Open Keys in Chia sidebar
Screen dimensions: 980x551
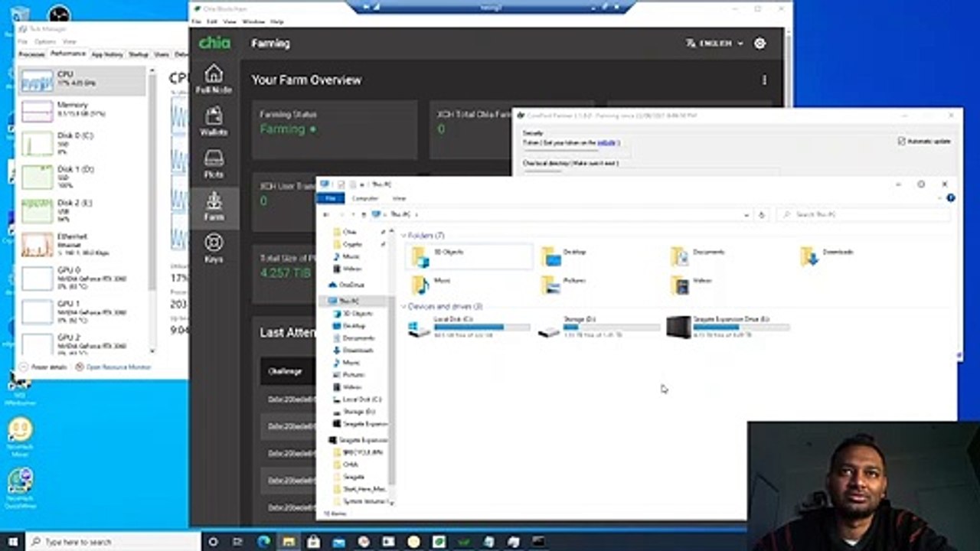[x=214, y=249]
